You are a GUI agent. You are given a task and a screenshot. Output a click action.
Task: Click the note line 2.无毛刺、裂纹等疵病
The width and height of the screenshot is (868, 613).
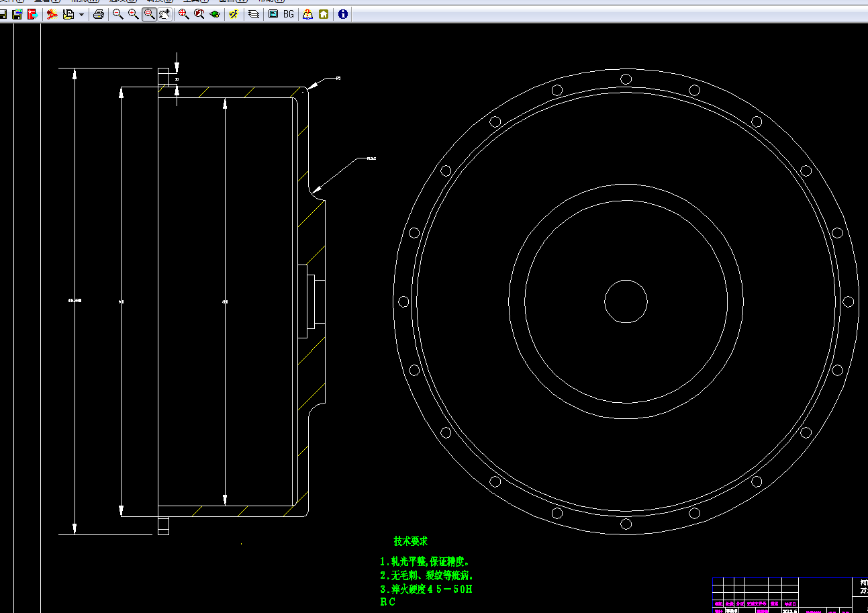click(427, 575)
